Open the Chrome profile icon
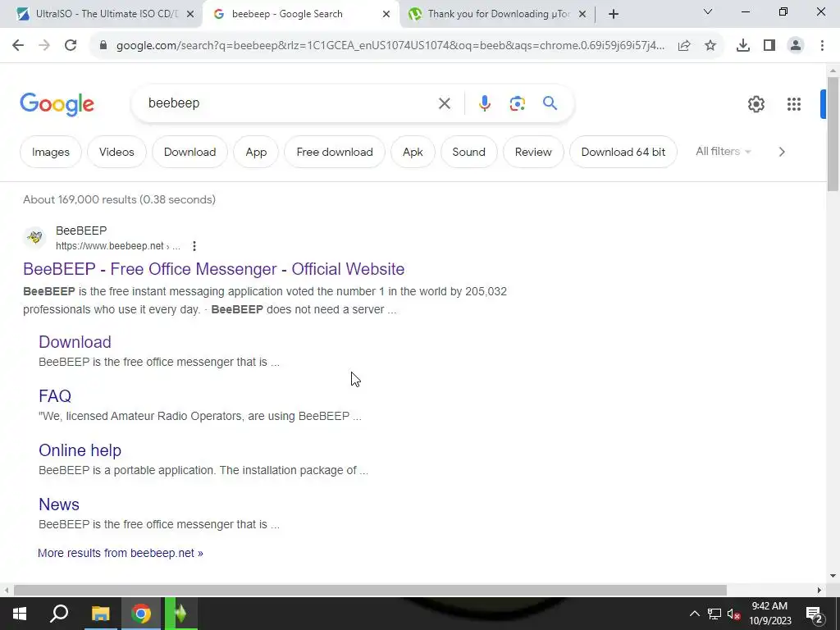This screenshot has width=840, height=630. 796,46
